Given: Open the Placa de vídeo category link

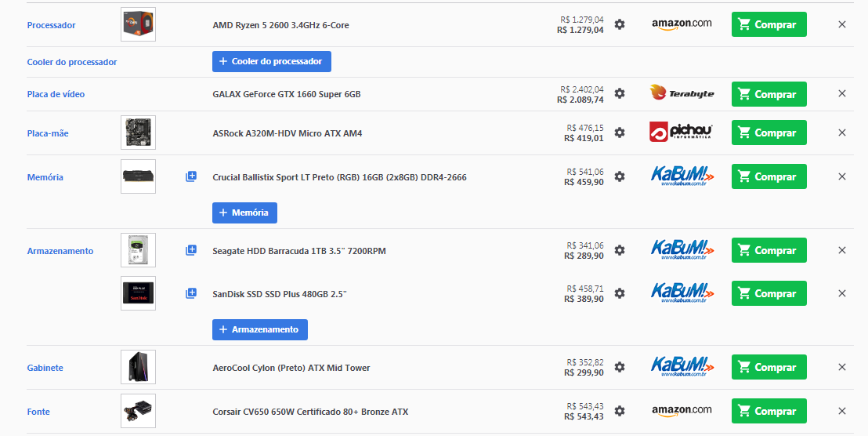Looking at the screenshot, I should (56, 94).
